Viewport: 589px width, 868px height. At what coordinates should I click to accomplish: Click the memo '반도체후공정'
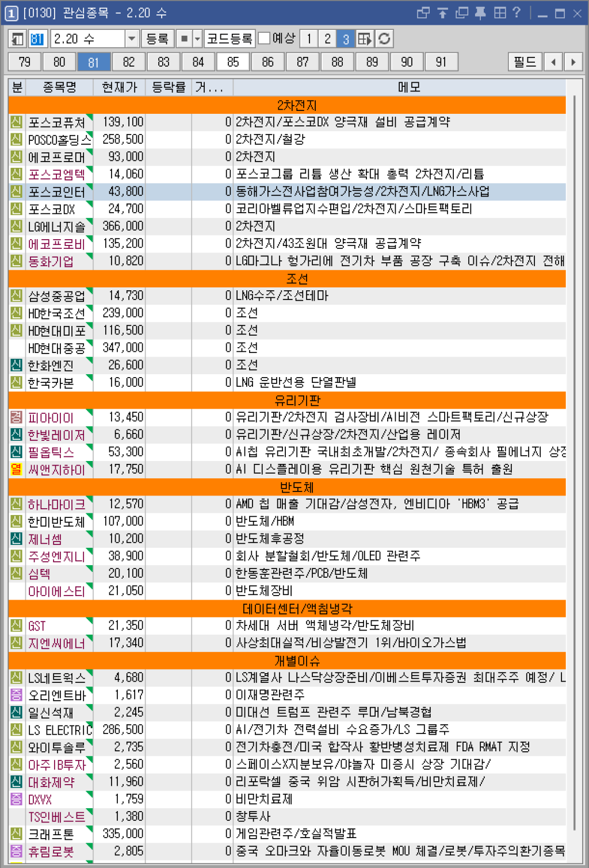pyautogui.click(x=270, y=539)
